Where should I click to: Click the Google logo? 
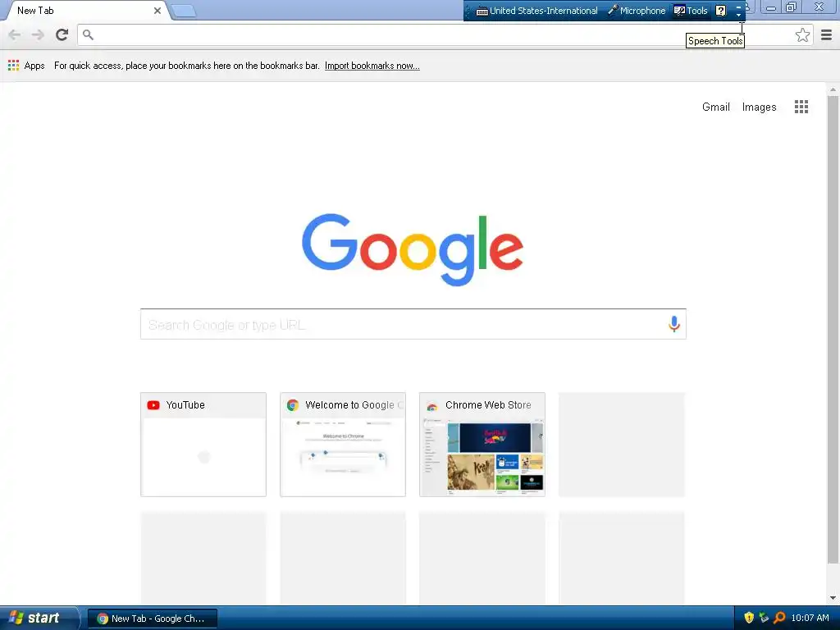413,249
